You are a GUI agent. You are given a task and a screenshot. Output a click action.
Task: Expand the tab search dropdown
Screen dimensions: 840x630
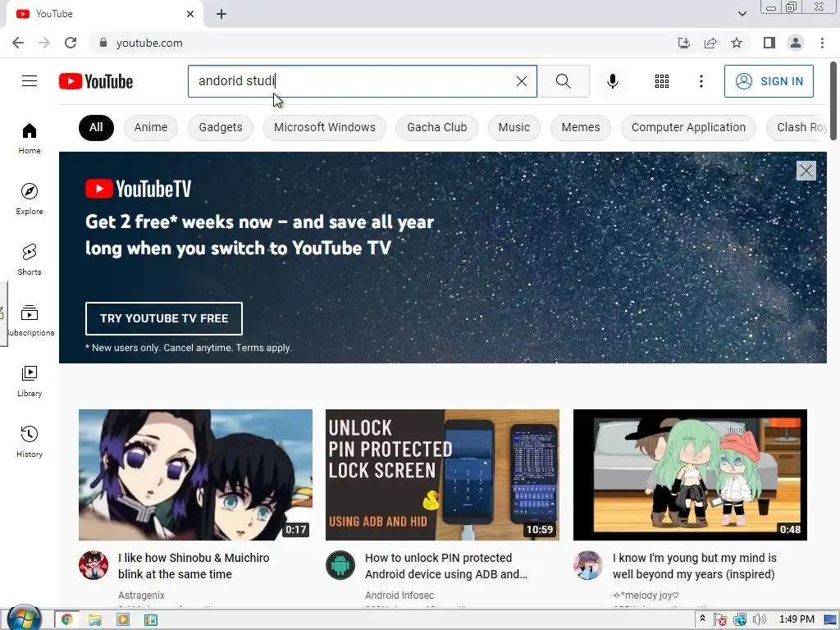742,14
